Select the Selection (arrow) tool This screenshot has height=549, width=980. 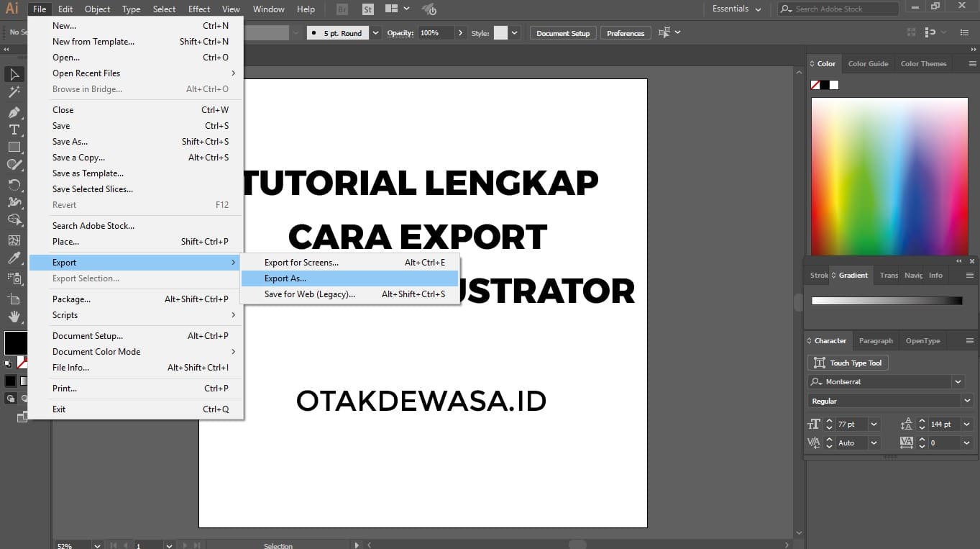(14, 74)
